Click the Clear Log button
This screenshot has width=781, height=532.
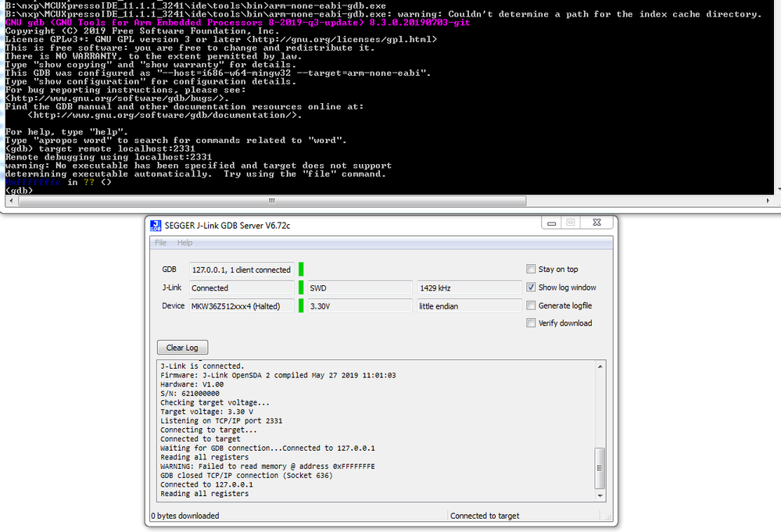[182, 348]
